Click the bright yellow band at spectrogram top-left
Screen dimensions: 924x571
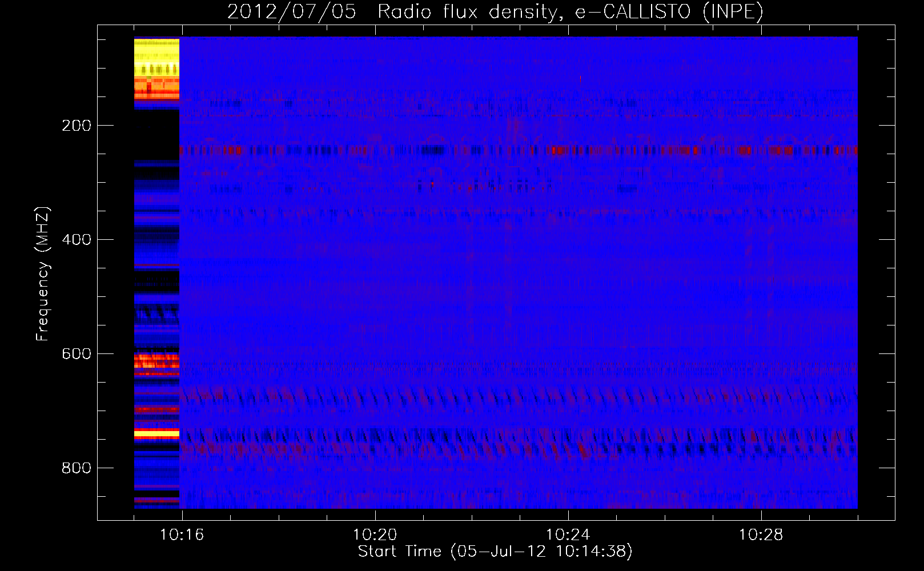(x=156, y=57)
